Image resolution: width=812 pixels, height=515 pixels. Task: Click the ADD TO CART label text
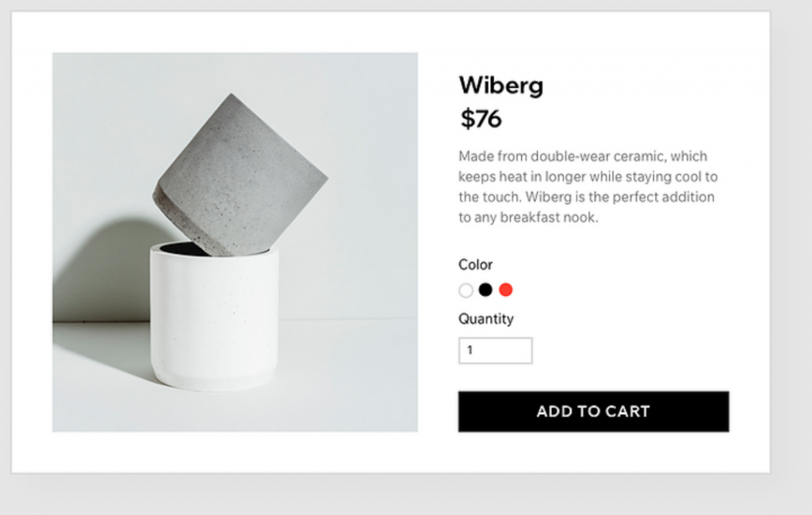(x=592, y=411)
